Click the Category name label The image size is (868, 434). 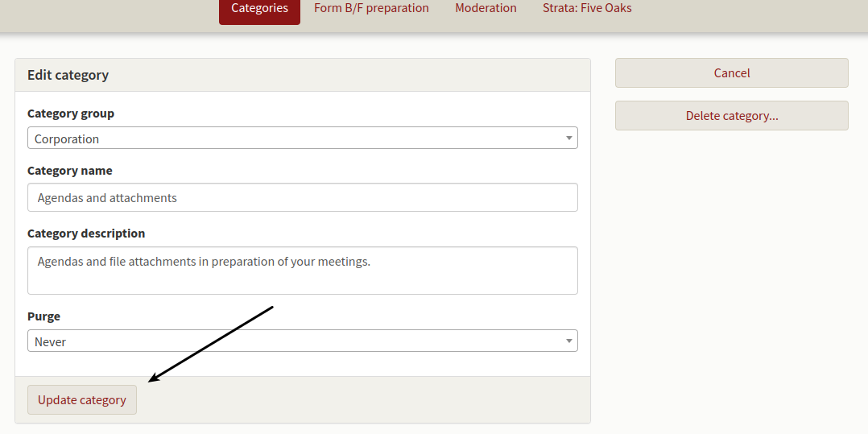tap(70, 171)
